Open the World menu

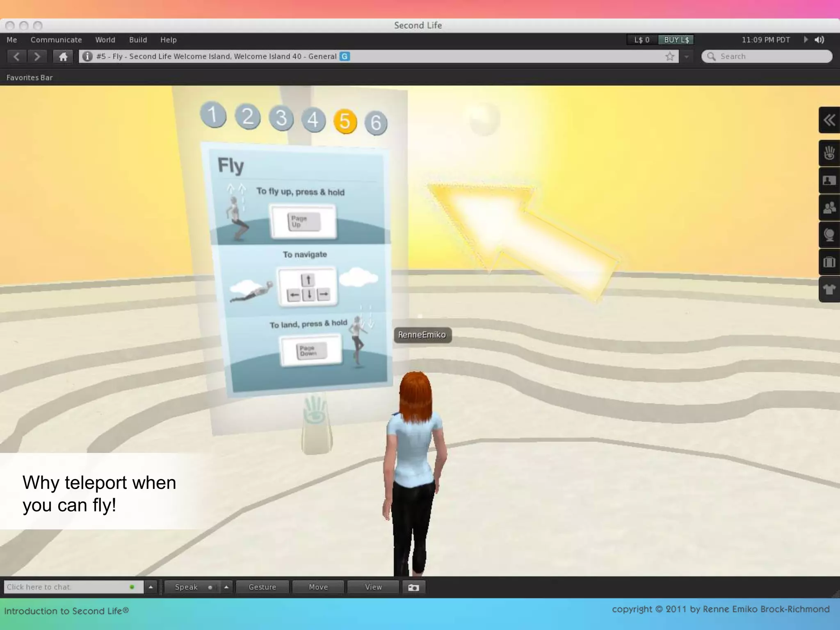tap(105, 40)
